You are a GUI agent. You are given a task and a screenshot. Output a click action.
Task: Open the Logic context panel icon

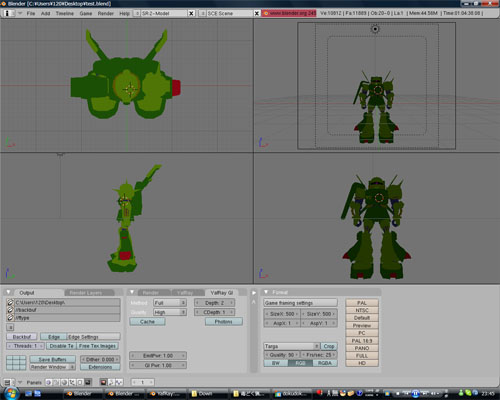[x=49, y=382]
